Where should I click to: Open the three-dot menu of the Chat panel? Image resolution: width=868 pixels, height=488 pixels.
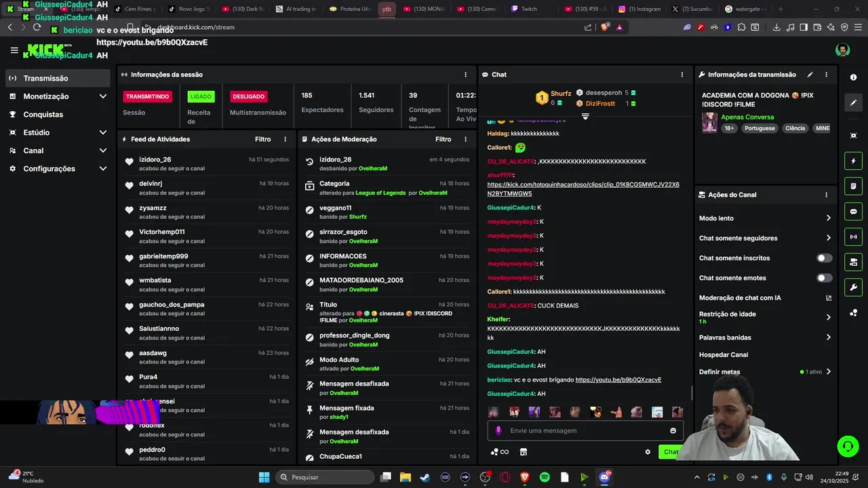(682, 75)
